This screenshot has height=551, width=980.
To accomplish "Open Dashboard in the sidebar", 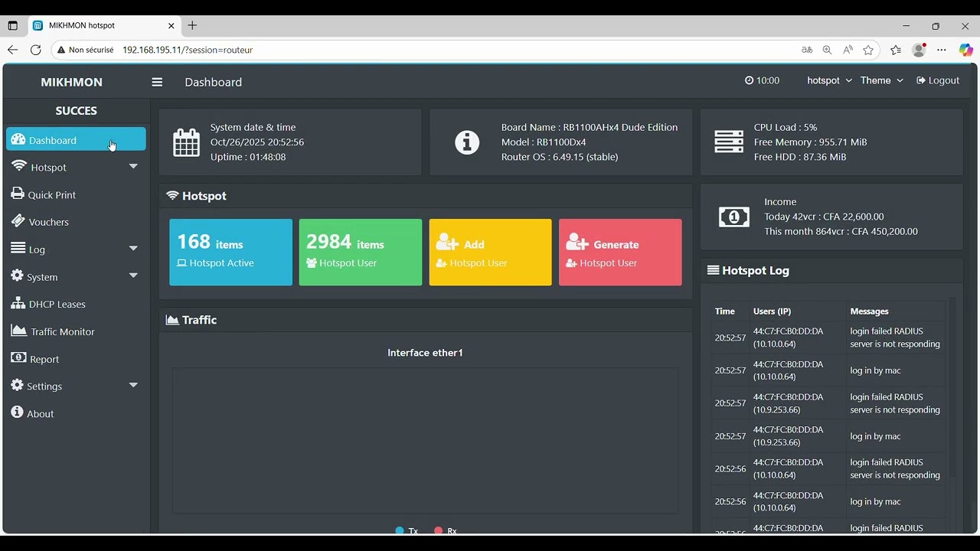I will click(76, 139).
